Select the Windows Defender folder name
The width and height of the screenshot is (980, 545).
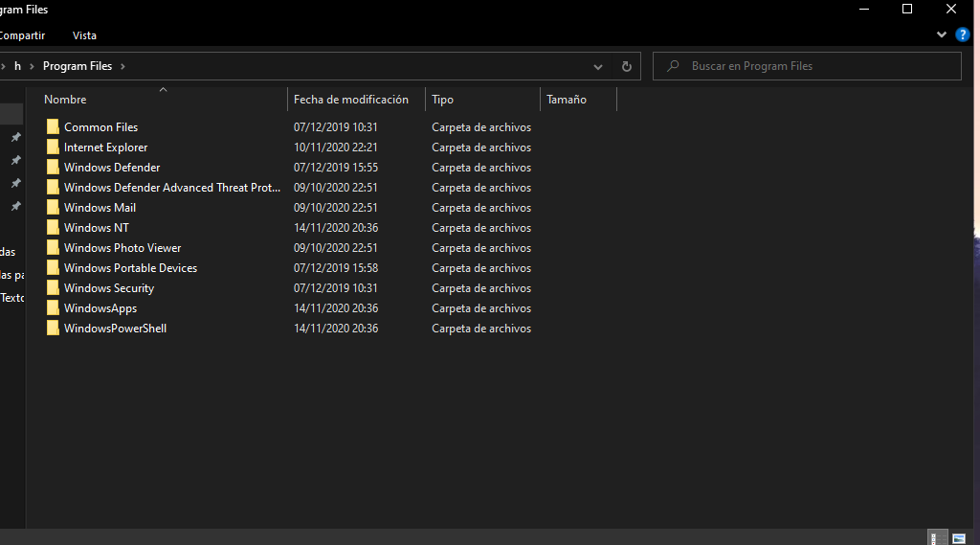tap(112, 167)
